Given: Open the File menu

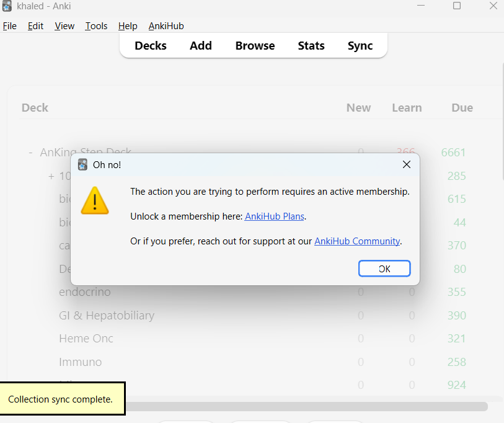Looking at the screenshot, I should (x=10, y=26).
